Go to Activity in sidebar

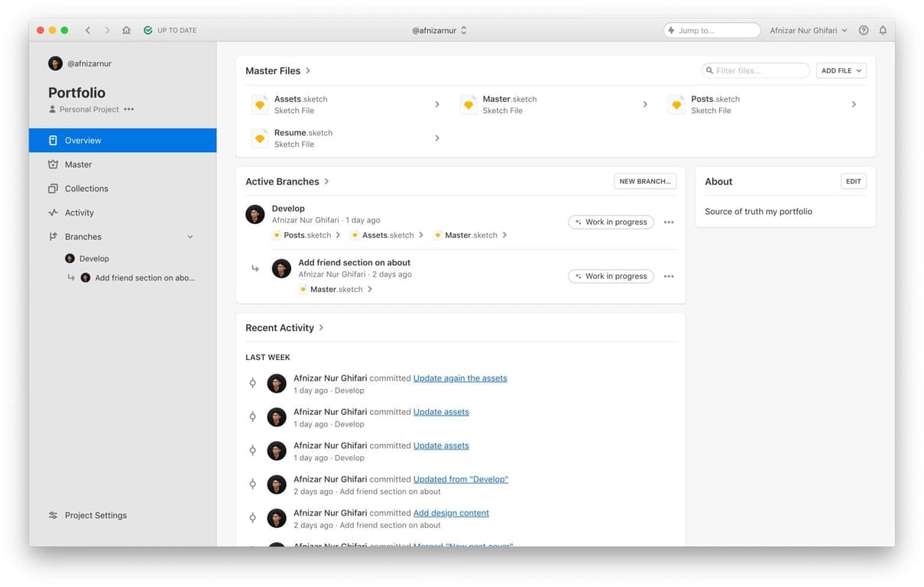pos(79,212)
